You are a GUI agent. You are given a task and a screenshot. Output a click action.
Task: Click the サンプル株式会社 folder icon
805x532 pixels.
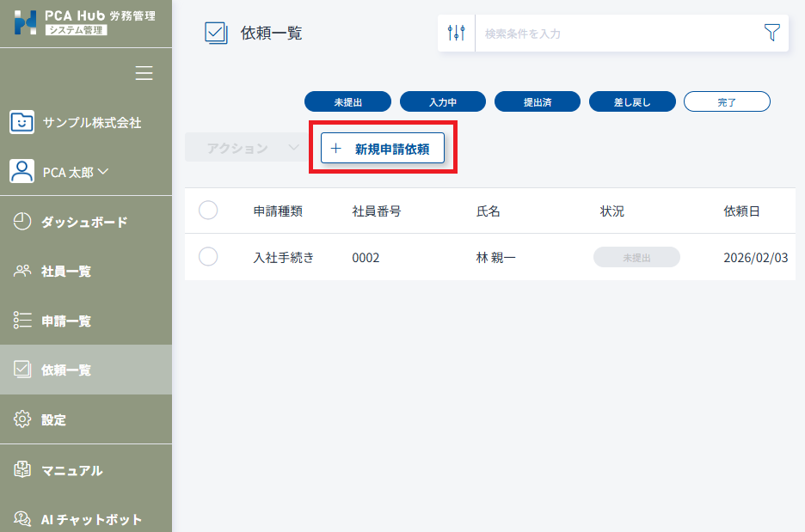(x=22, y=122)
